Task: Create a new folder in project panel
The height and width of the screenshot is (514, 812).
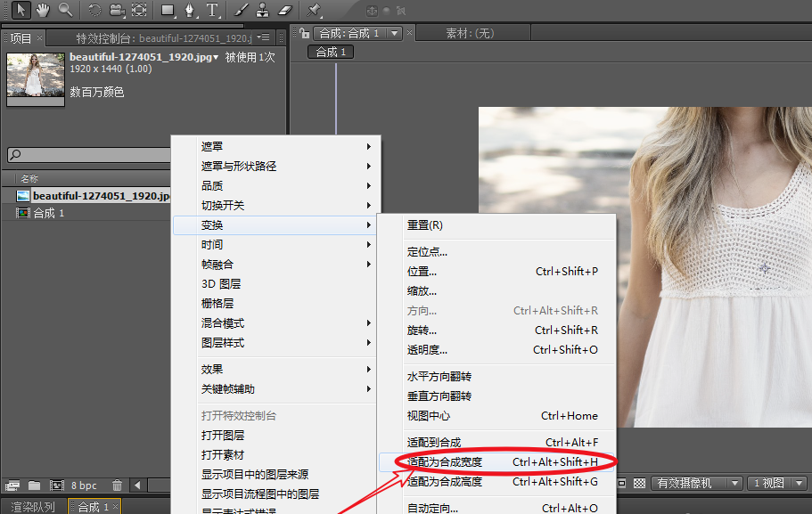Action: pyautogui.click(x=34, y=485)
